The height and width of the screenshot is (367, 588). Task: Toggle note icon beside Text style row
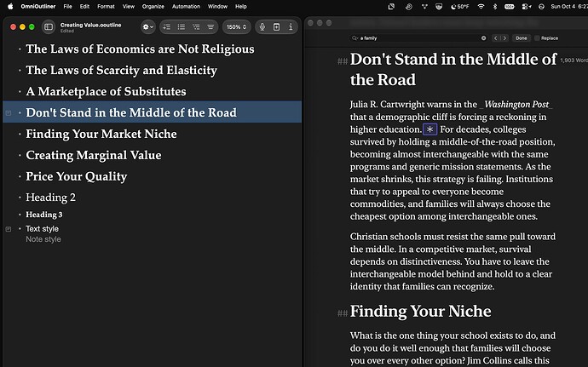(9, 229)
